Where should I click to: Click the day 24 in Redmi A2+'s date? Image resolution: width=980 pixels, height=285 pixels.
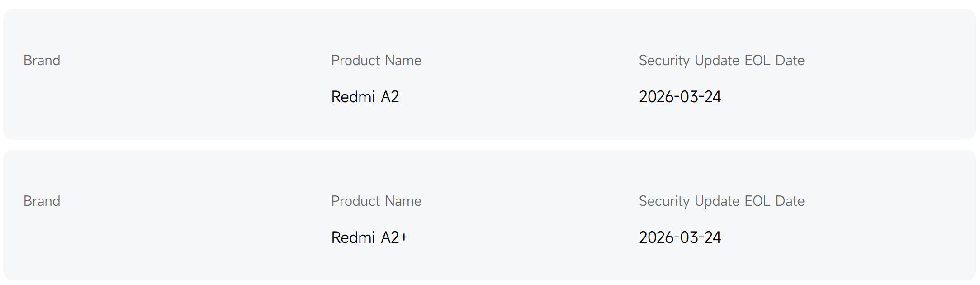tap(712, 237)
